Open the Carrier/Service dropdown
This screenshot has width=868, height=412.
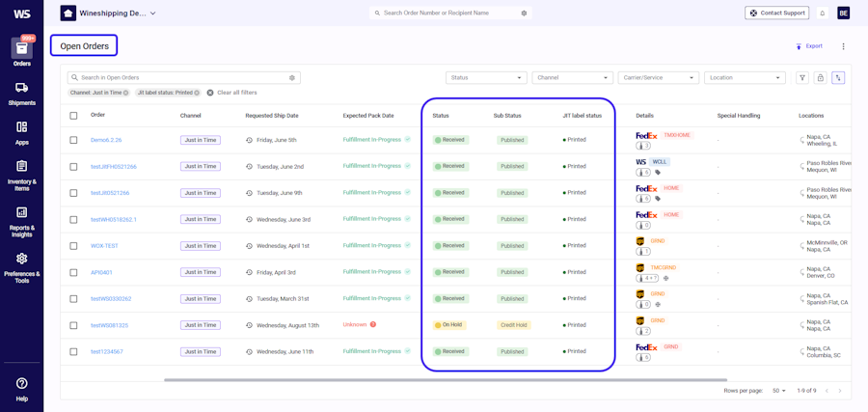(x=658, y=77)
